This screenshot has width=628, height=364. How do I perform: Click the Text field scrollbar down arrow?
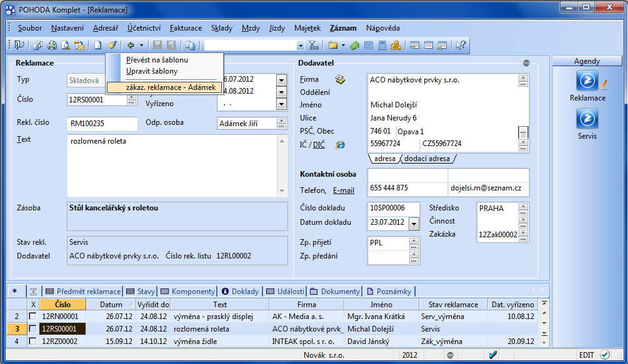(282, 191)
